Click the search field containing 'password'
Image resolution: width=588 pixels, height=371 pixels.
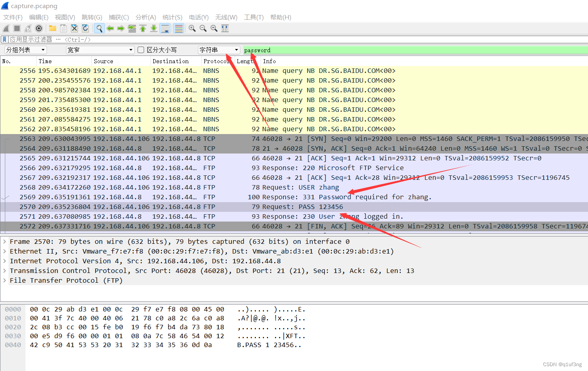point(416,50)
